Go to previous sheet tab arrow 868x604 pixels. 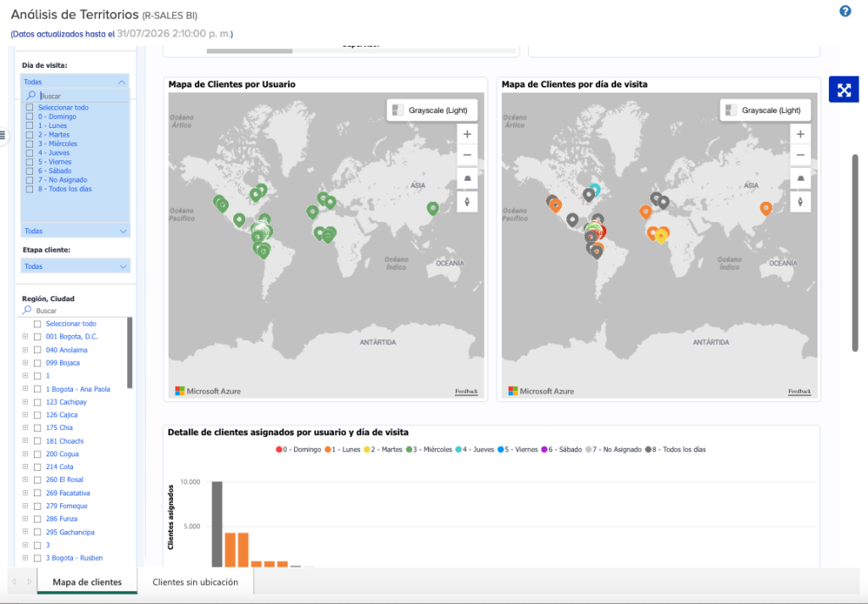(14, 582)
